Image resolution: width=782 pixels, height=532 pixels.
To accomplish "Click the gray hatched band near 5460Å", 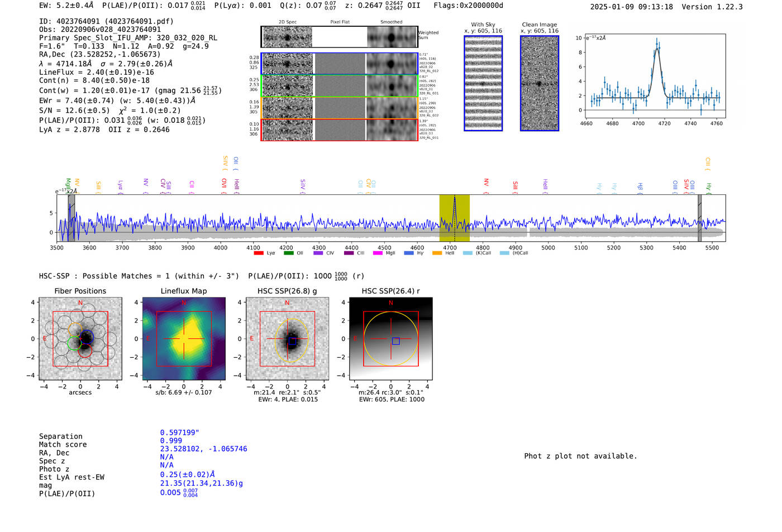I will click(x=699, y=218).
